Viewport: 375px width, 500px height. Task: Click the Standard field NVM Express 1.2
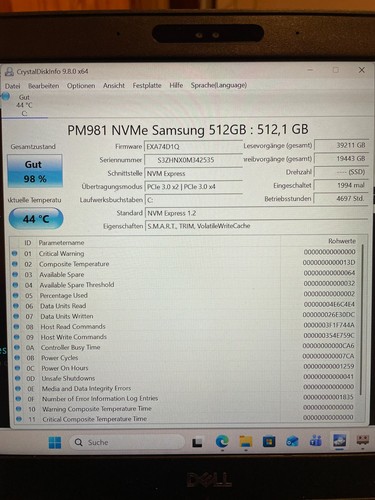(257, 213)
